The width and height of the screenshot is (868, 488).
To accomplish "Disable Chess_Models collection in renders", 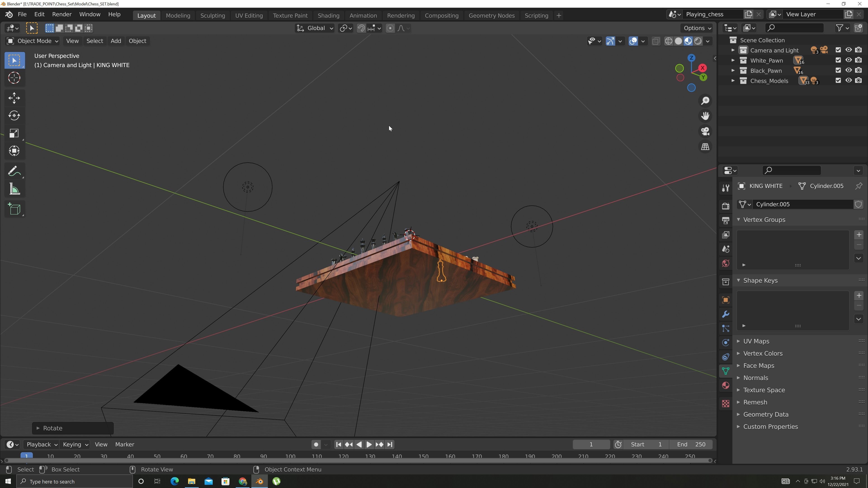I will pyautogui.click(x=859, y=80).
